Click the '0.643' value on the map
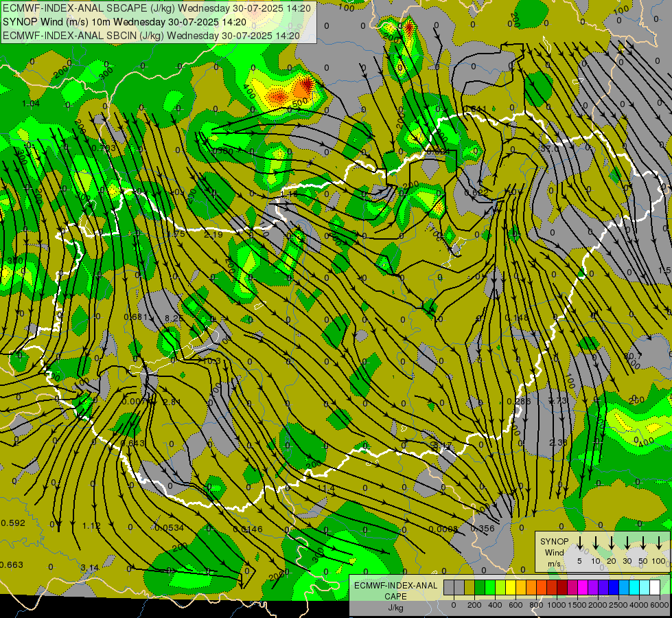The height and width of the screenshot is (618, 672). pos(133,444)
